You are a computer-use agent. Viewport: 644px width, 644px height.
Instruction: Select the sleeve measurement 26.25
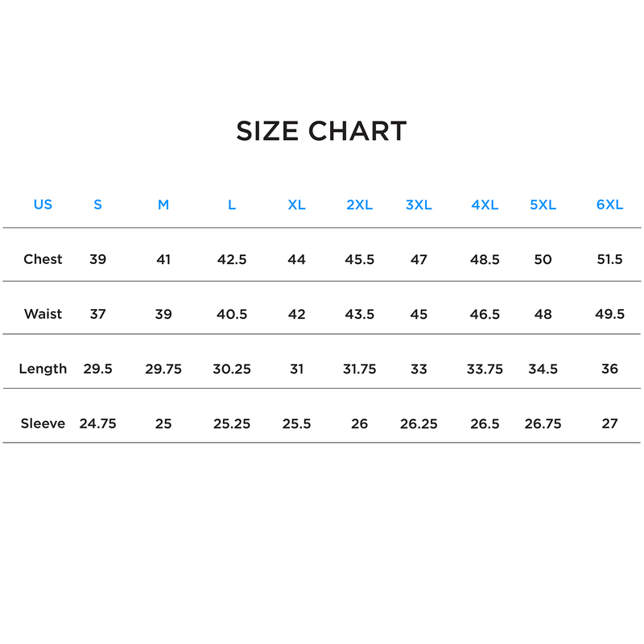click(x=419, y=423)
